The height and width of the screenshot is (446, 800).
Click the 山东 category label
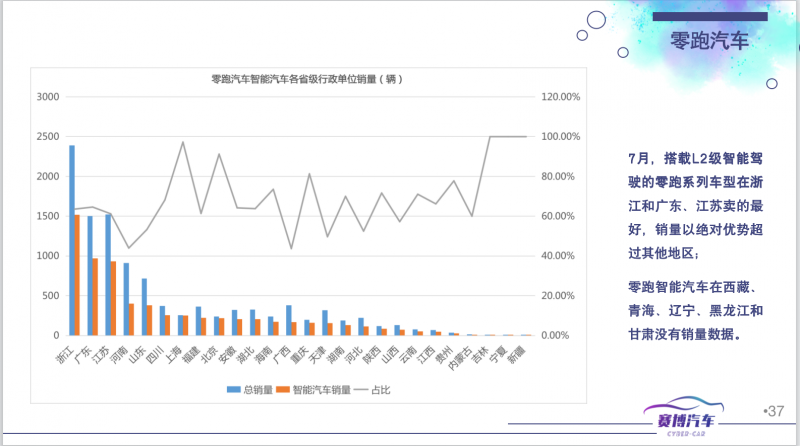(137, 354)
